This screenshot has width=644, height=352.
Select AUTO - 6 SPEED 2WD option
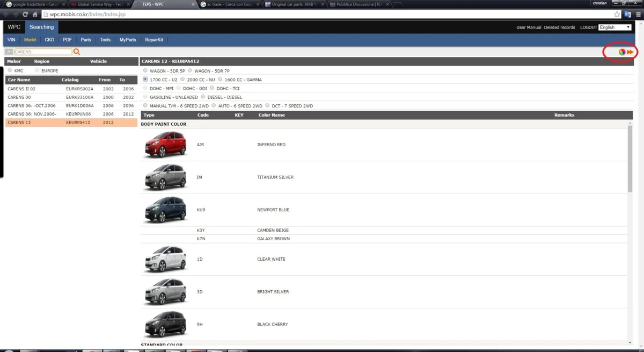pyautogui.click(x=214, y=106)
